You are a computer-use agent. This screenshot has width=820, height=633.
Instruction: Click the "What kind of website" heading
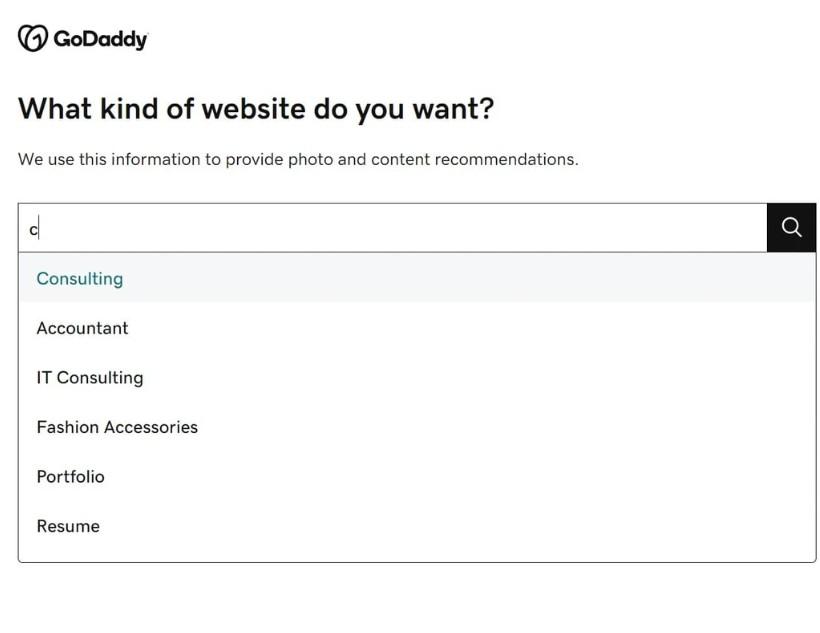pyautogui.click(x=256, y=108)
